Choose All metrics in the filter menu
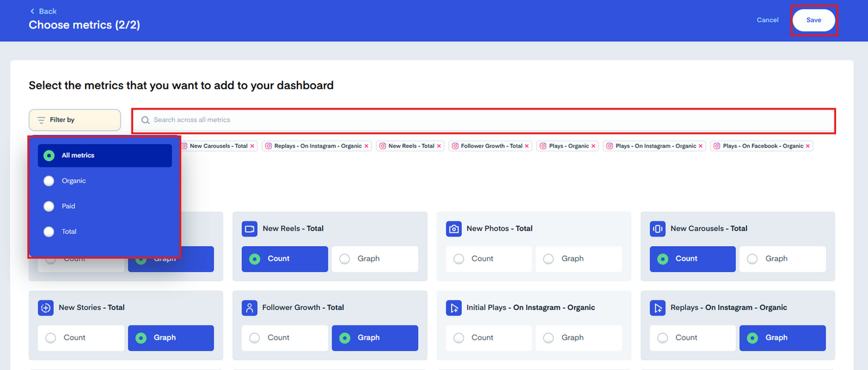This screenshot has height=370, width=868. [105, 156]
